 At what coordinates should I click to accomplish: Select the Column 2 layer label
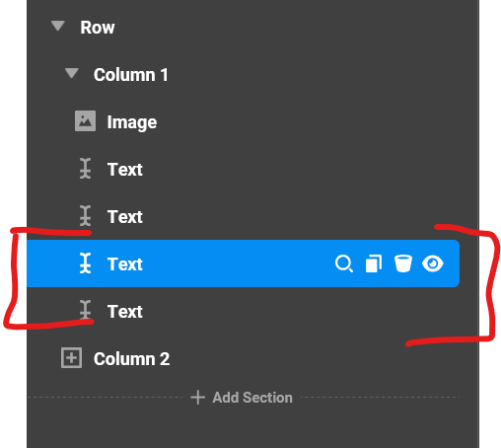131,359
